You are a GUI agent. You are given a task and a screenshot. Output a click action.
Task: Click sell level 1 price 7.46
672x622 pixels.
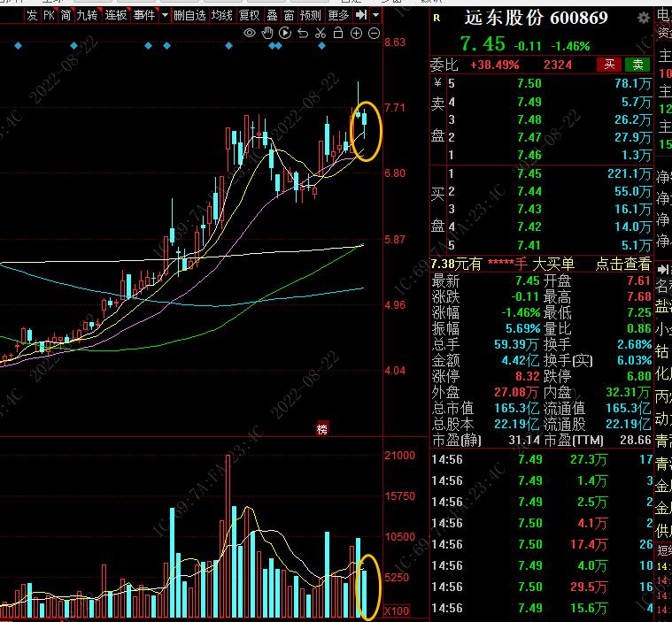tap(529, 155)
